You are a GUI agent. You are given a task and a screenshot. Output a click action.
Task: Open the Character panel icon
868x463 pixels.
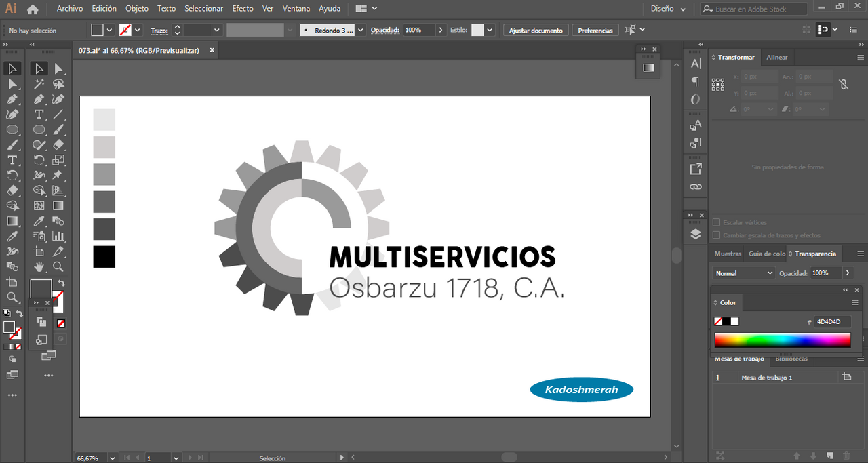coord(696,63)
